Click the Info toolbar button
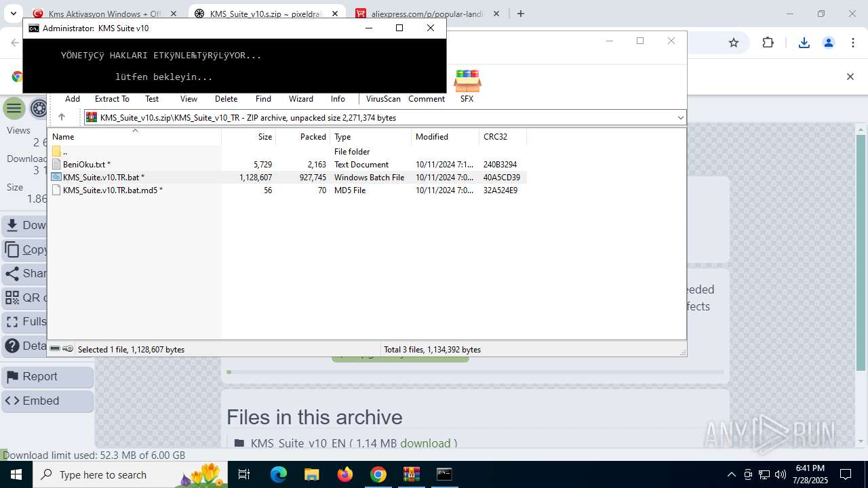 pos(338,99)
